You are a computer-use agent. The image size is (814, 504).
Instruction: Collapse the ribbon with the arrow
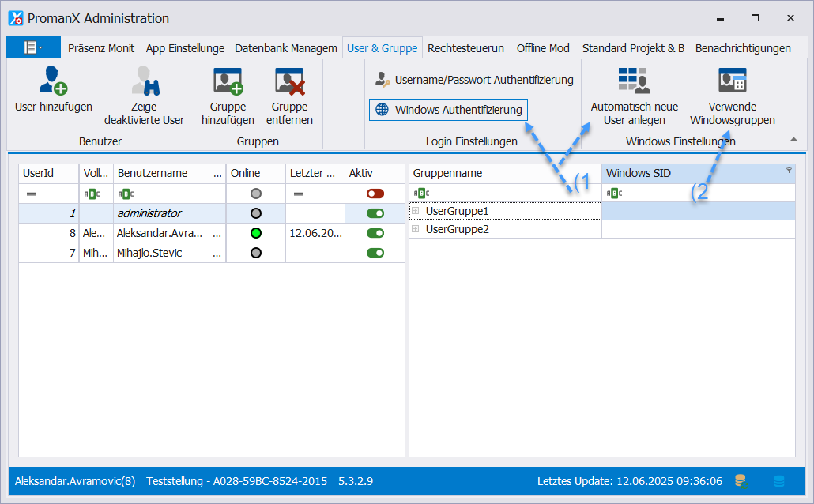tap(793, 139)
